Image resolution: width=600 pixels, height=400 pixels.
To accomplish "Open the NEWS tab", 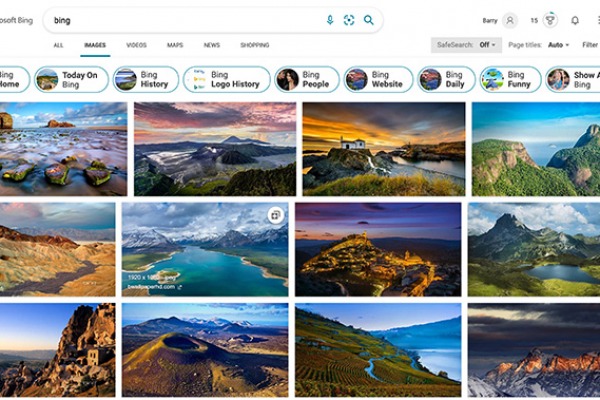I will [x=212, y=45].
